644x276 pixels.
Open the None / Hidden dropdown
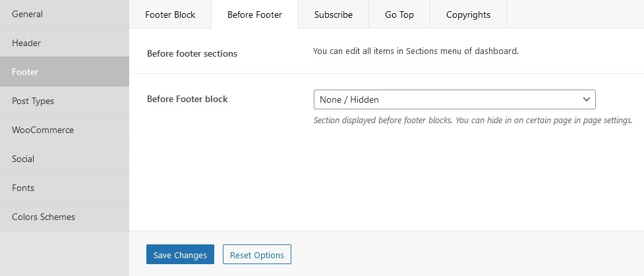coord(455,99)
